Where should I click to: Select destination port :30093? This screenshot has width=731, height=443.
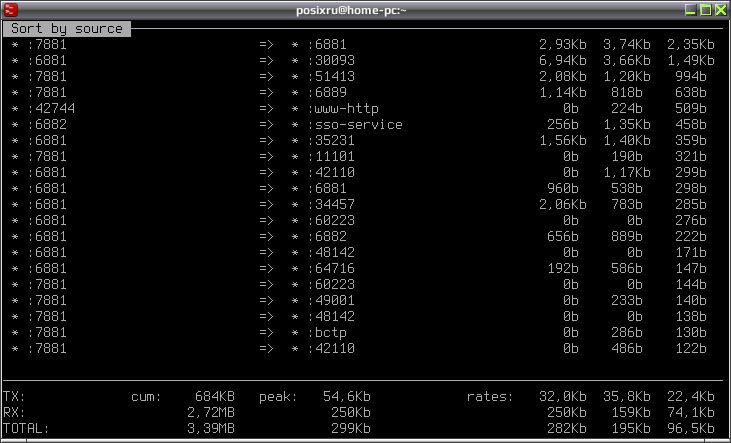pyautogui.click(x=331, y=61)
